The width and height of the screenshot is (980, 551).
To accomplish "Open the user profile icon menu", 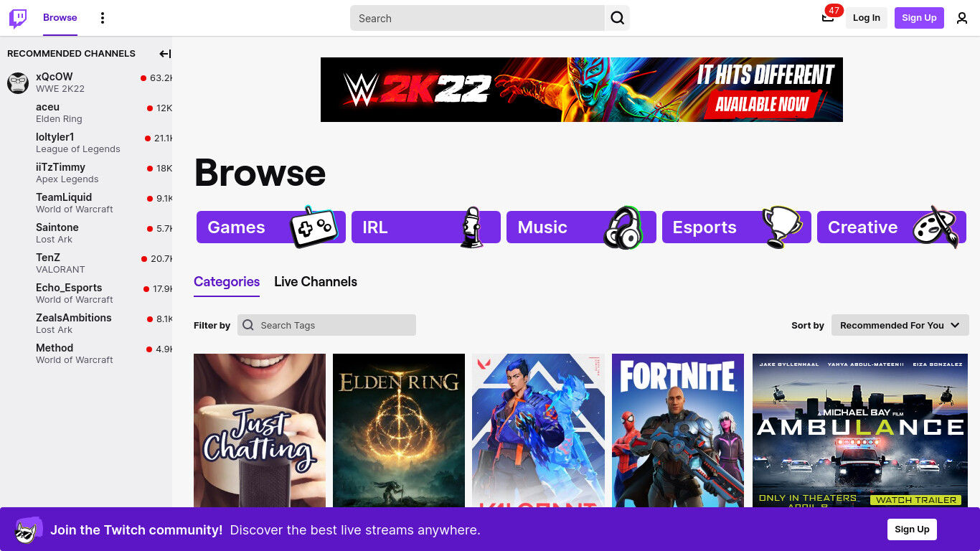I will point(962,18).
